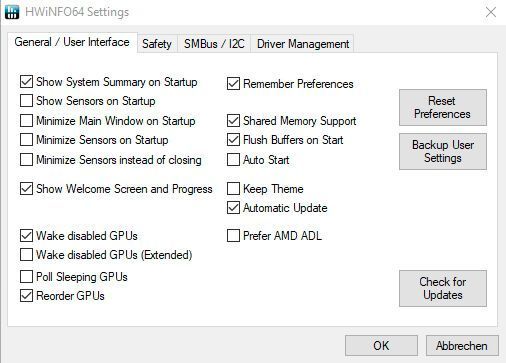Switch to the Safety tab
The width and height of the screenshot is (506, 363).
(x=157, y=44)
